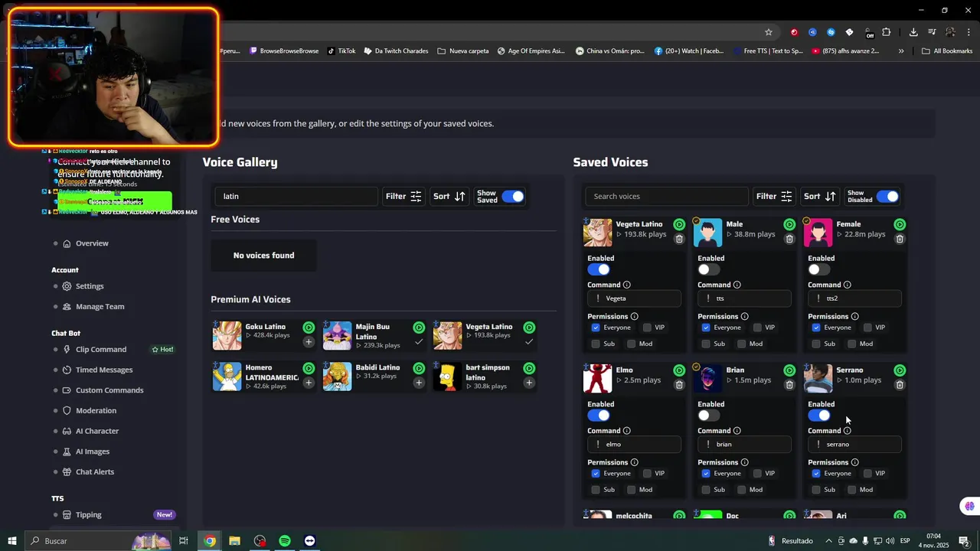Play saved Serrano voice preview
This screenshot has width=980, height=551.
(x=900, y=370)
